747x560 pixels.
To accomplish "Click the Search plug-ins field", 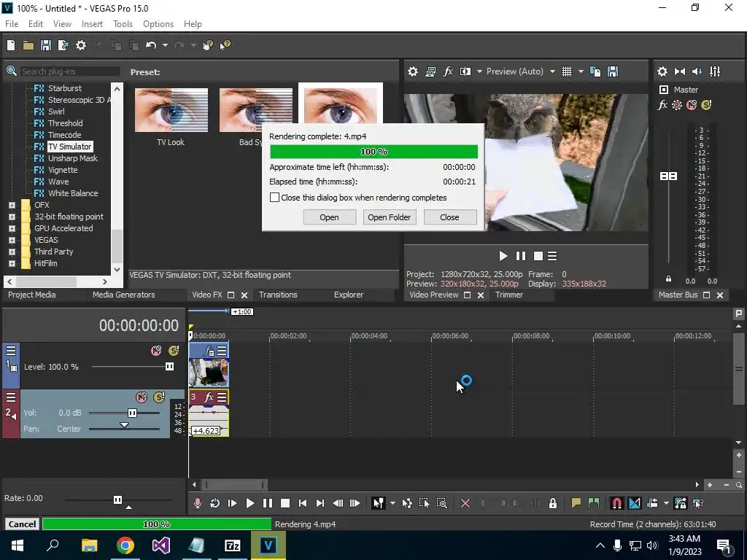I will [70, 71].
